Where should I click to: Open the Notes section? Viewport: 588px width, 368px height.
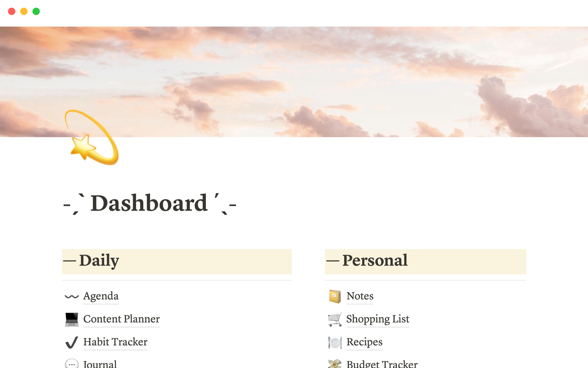pos(360,296)
